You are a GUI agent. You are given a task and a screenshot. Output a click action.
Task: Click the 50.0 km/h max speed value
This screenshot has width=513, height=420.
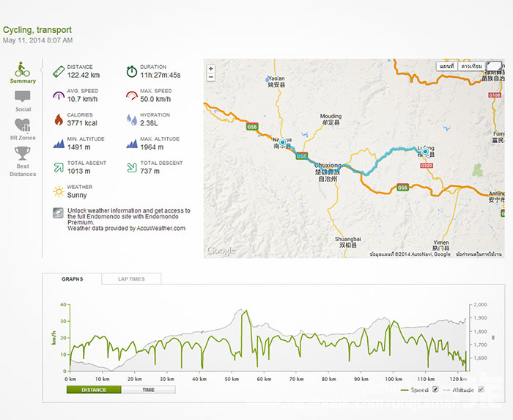(x=155, y=99)
